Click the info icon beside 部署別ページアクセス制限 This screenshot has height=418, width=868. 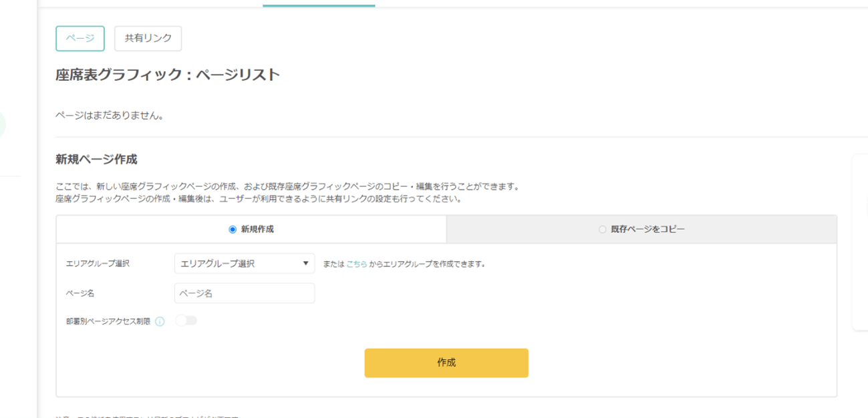pos(160,321)
